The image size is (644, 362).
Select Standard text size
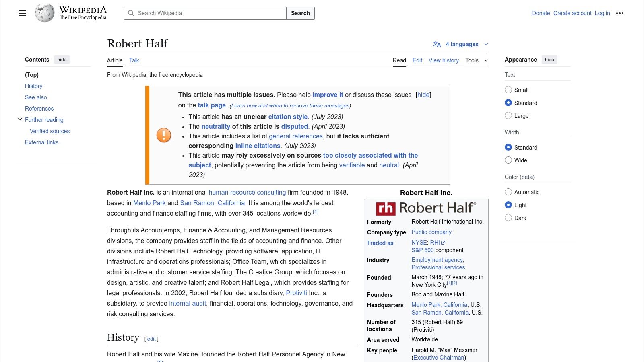508,103
